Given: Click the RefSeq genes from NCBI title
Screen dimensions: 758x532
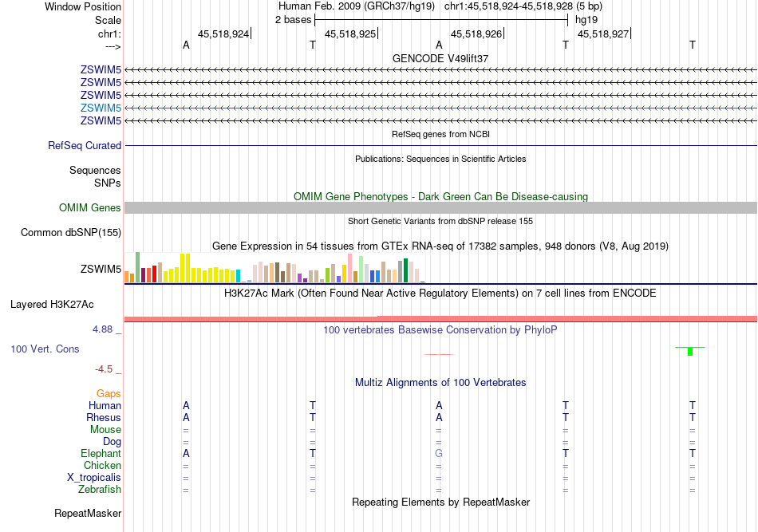Looking at the screenshot, I should tap(440, 134).
